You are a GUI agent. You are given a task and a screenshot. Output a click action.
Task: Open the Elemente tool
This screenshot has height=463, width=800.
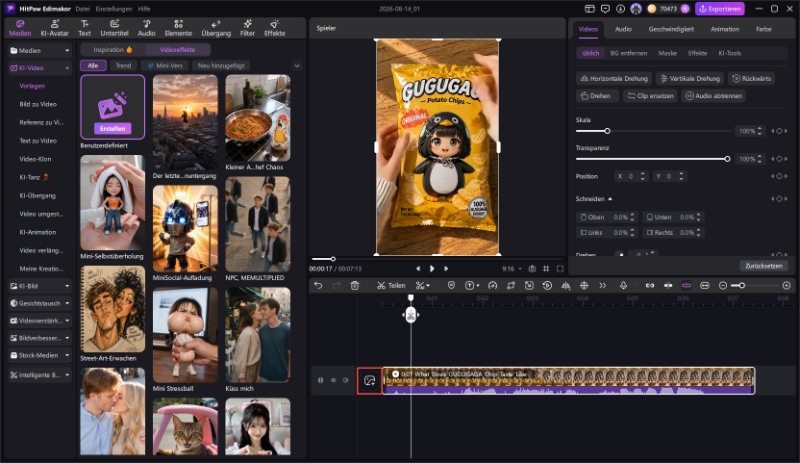(178, 28)
